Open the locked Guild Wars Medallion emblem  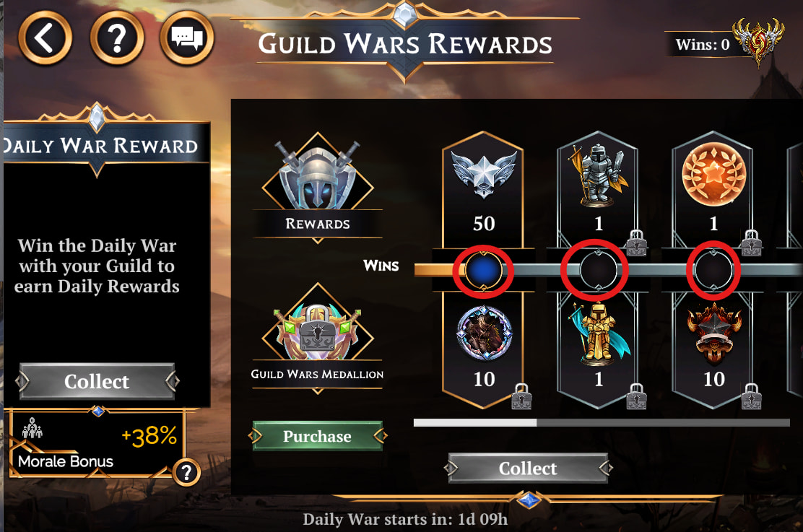click(x=318, y=328)
